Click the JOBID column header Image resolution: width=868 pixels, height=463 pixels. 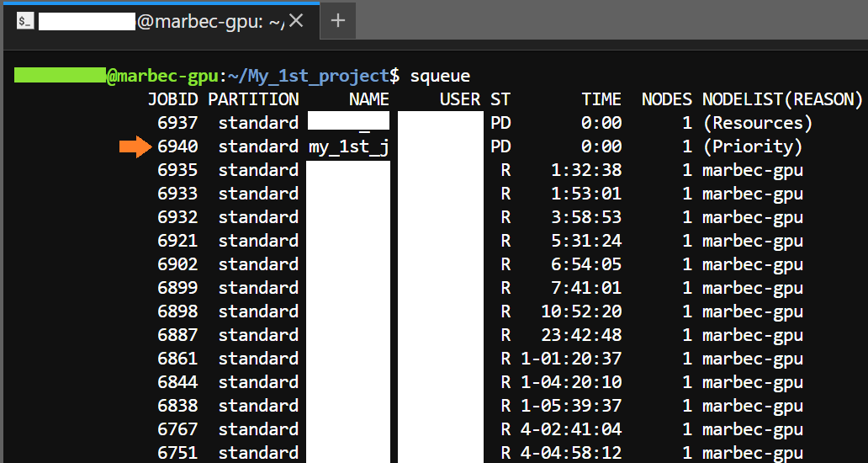[x=172, y=99]
